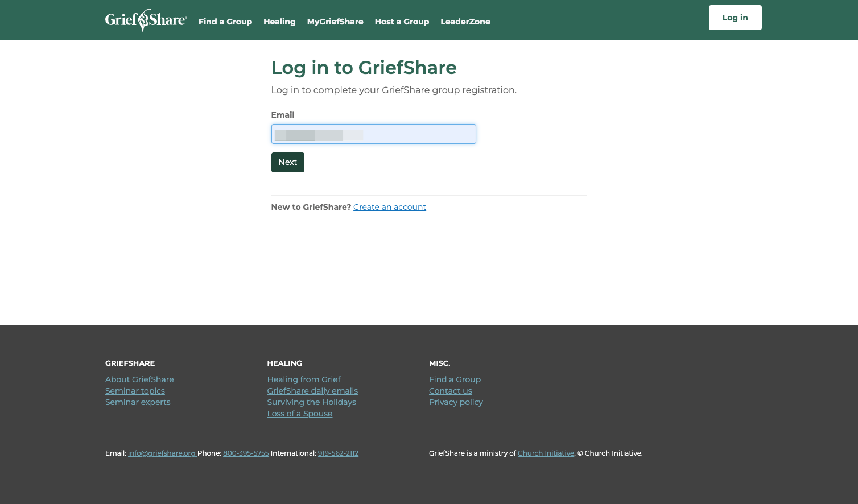This screenshot has width=858, height=504.
Task: Click the info@griefshare.org email link
Action: (x=162, y=453)
